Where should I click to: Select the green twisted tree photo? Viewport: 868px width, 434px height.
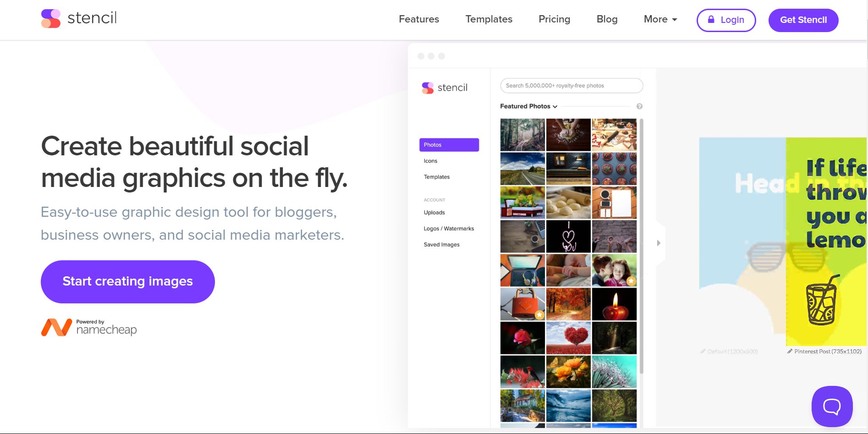614,406
